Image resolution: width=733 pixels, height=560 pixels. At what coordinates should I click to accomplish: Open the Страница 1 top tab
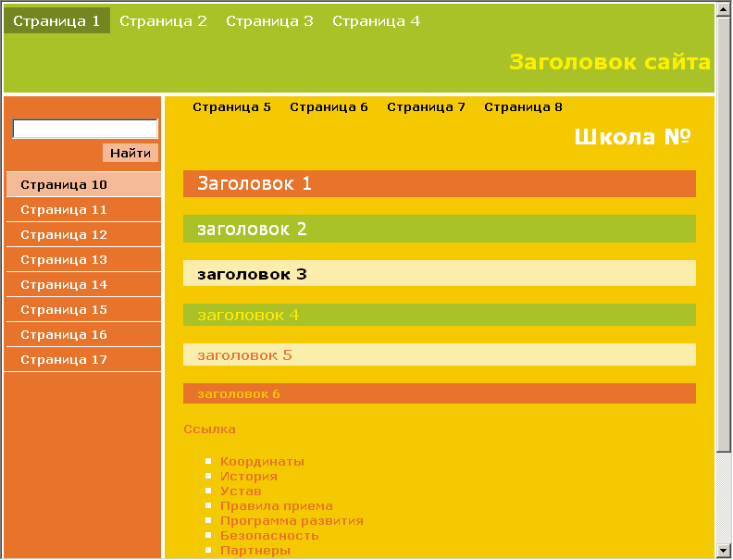tap(56, 20)
